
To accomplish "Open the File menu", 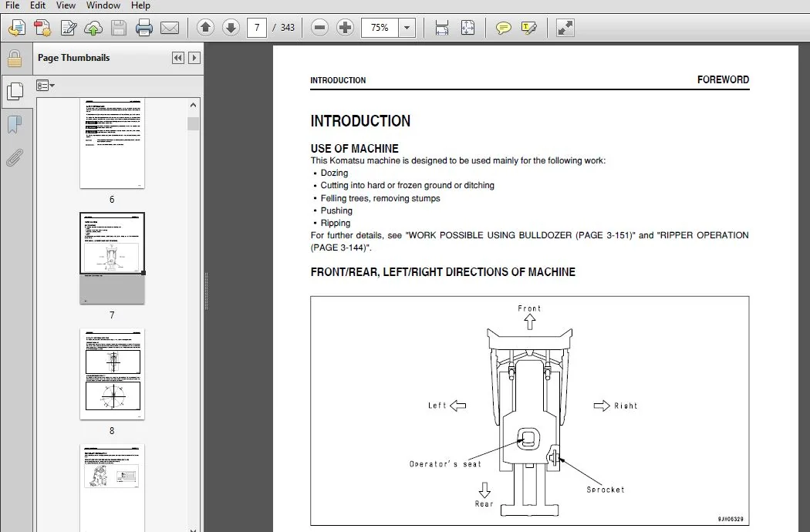I will [12, 5].
